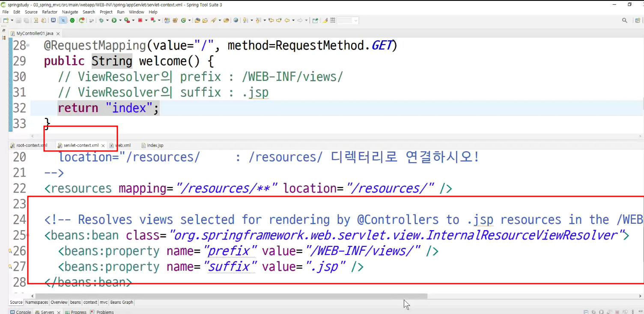Viewport: 644px width, 314px height.
Task: Close the servlet-context.xml tab
Action: (x=103, y=145)
